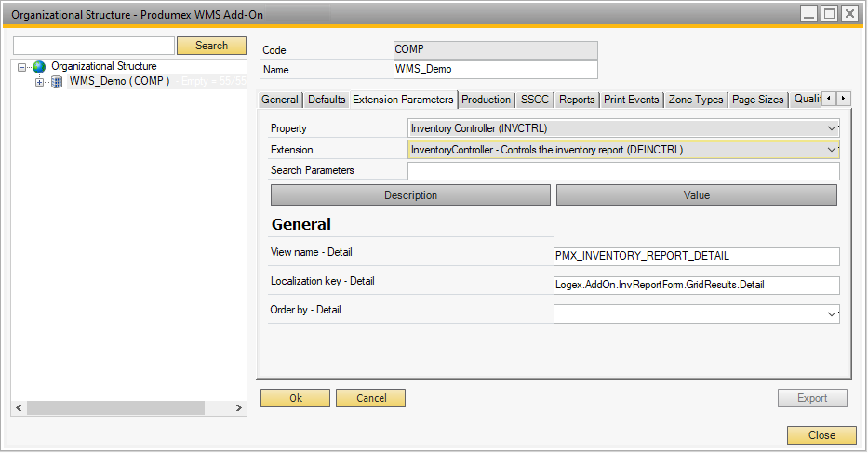Click the Description column header
Viewport: 868px width, 453px height.
[410, 195]
